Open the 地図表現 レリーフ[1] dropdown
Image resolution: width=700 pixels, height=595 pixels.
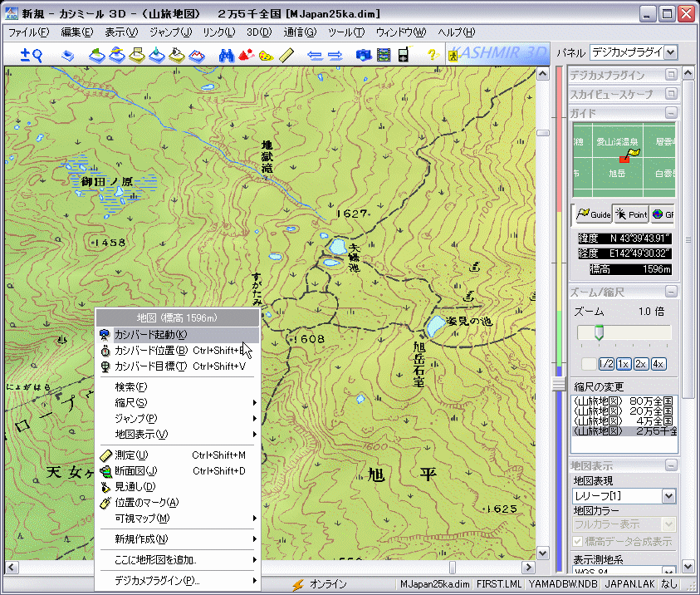pyautogui.click(x=668, y=496)
